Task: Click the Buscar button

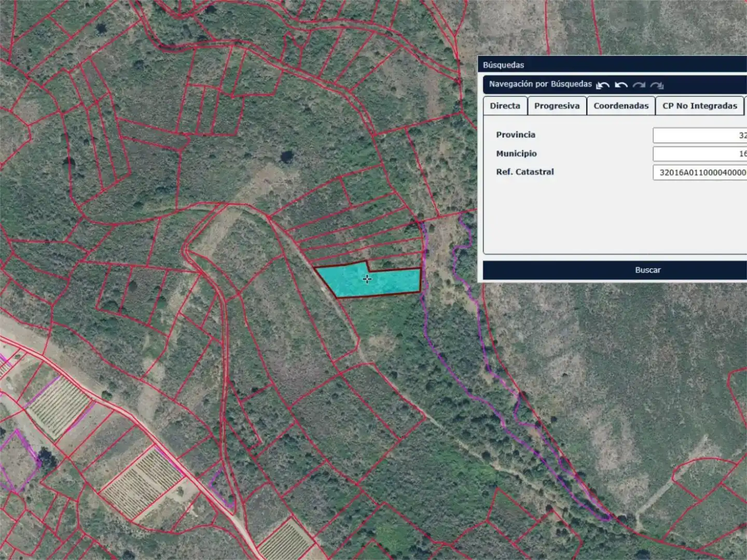Action: 615,270
